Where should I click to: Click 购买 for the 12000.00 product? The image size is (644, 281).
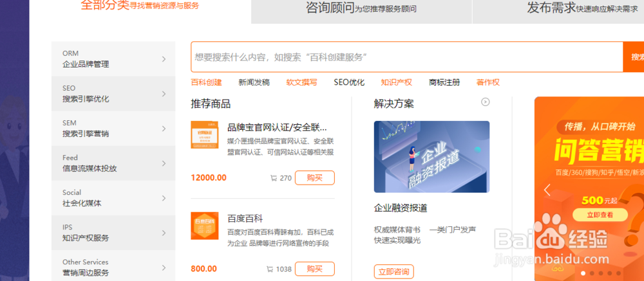point(315,178)
